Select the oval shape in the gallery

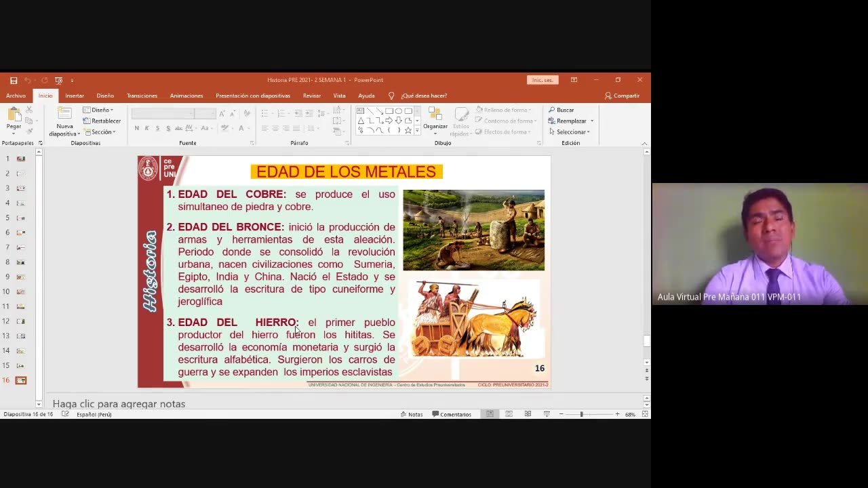click(399, 111)
